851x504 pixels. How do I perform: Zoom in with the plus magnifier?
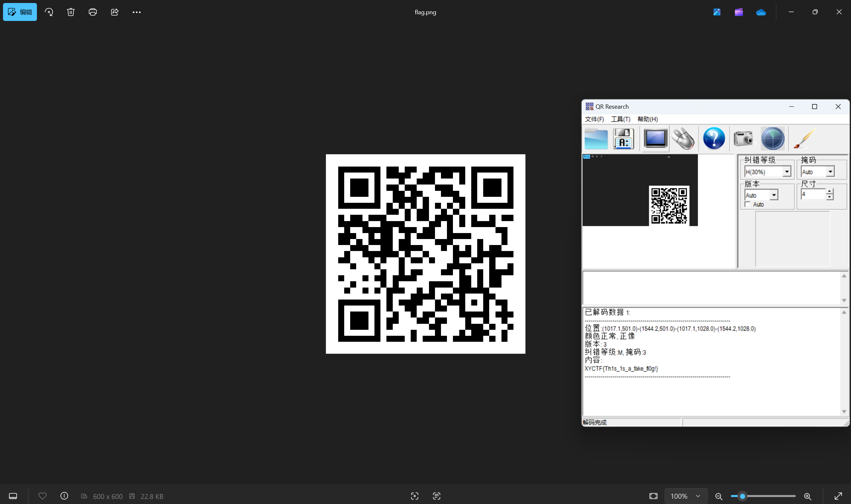click(x=807, y=496)
